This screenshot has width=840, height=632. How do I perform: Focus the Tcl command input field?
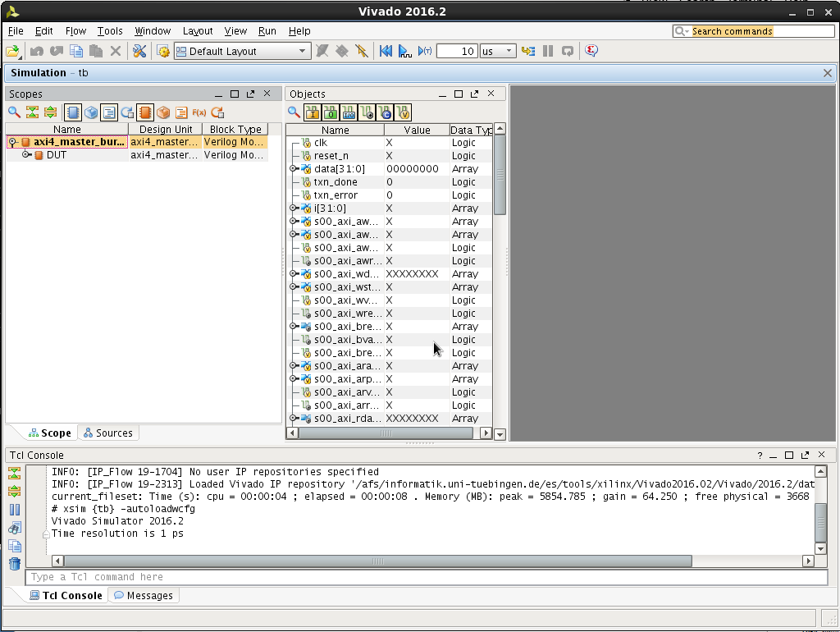point(427,577)
